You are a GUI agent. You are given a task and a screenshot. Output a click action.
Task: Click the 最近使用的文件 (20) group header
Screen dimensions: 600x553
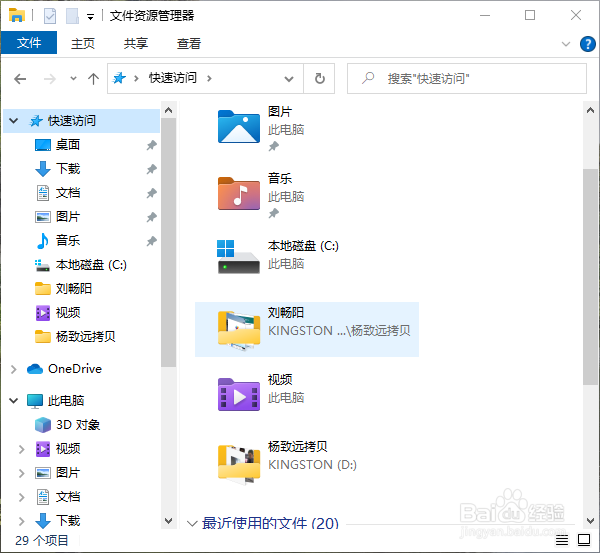point(270,523)
